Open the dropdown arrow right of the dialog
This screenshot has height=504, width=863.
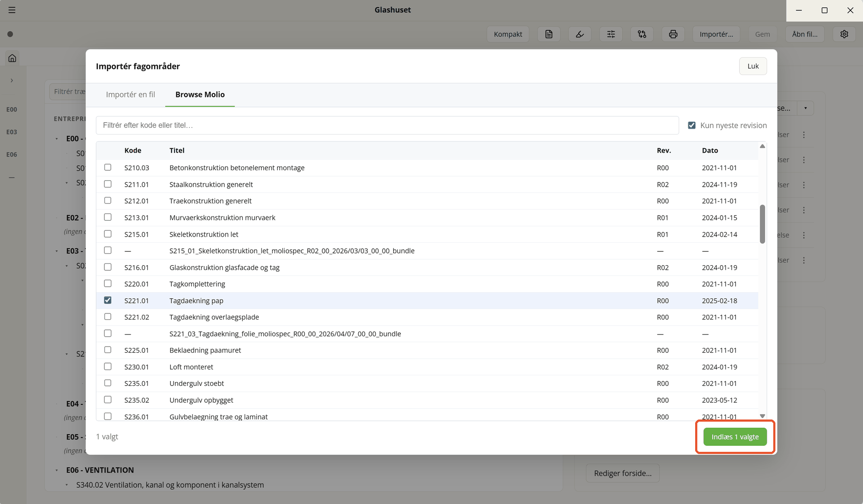pos(805,108)
